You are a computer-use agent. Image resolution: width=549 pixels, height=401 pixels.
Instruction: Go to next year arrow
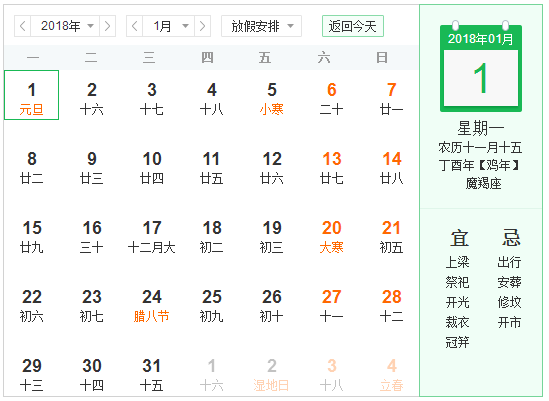point(107,26)
